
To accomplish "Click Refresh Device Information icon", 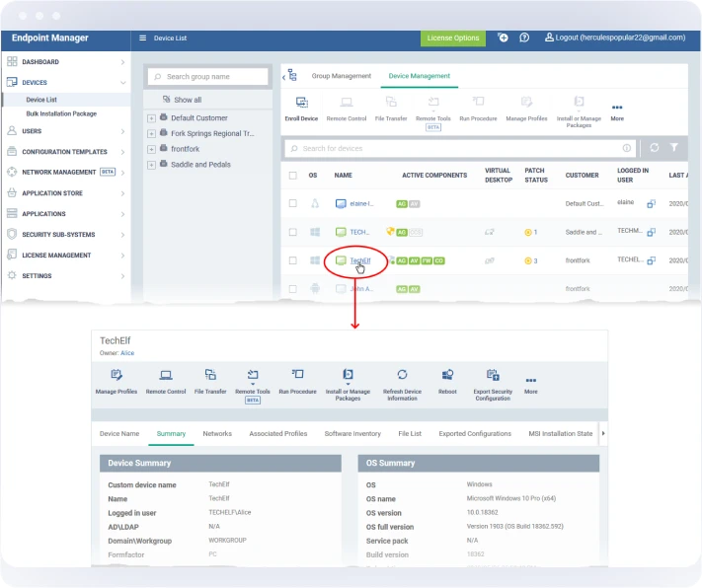I will [x=402, y=375].
